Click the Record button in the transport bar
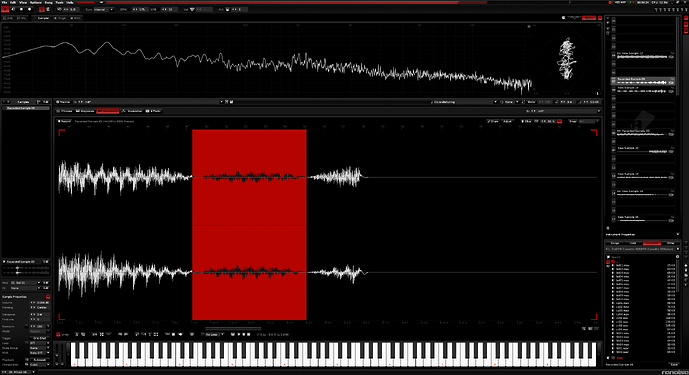689x375 pixels. 29,9
